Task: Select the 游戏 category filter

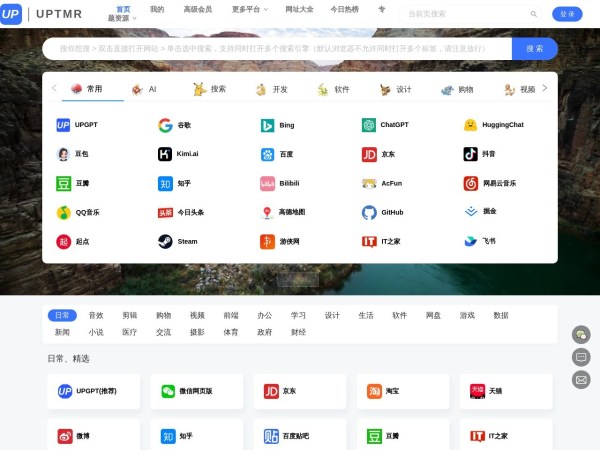Action: coord(467,315)
